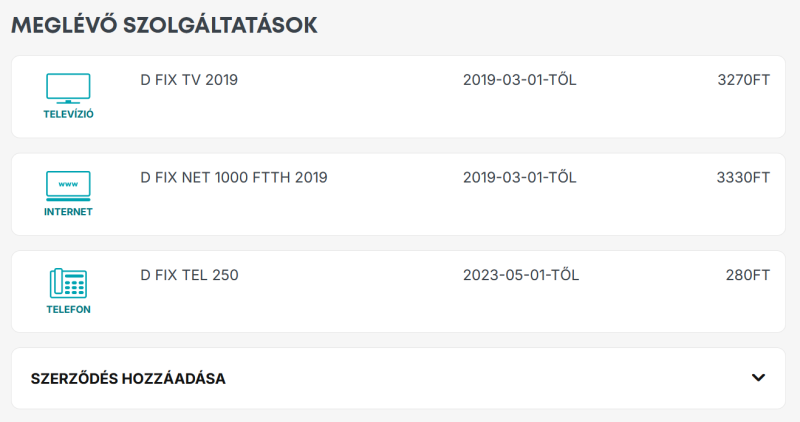This screenshot has width=800, height=422.
Task: Click the internet start date 2019-03-01-től
Action: coord(519,178)
